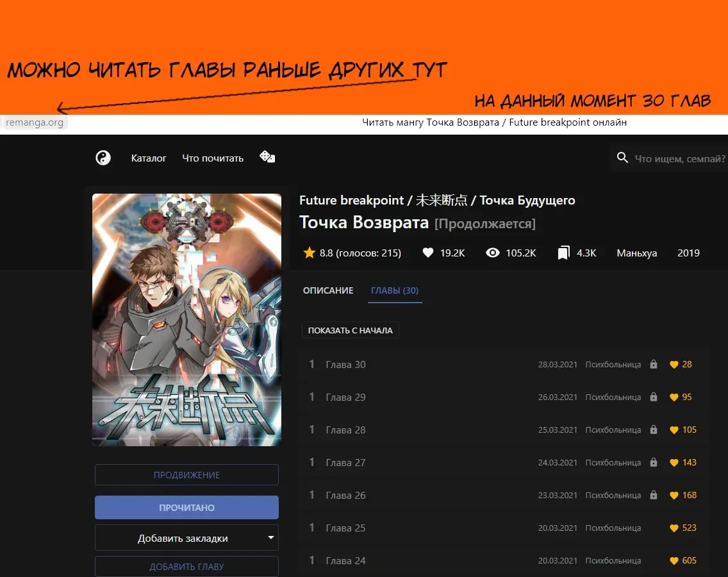728x577 pixels.
Task: Click the Точка Возврата title text
Action: 363,222
